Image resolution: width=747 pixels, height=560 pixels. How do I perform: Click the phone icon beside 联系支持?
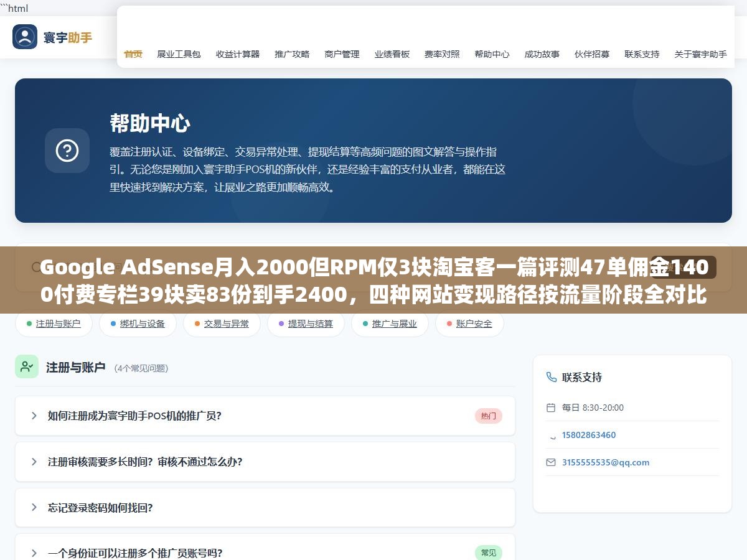551,377
